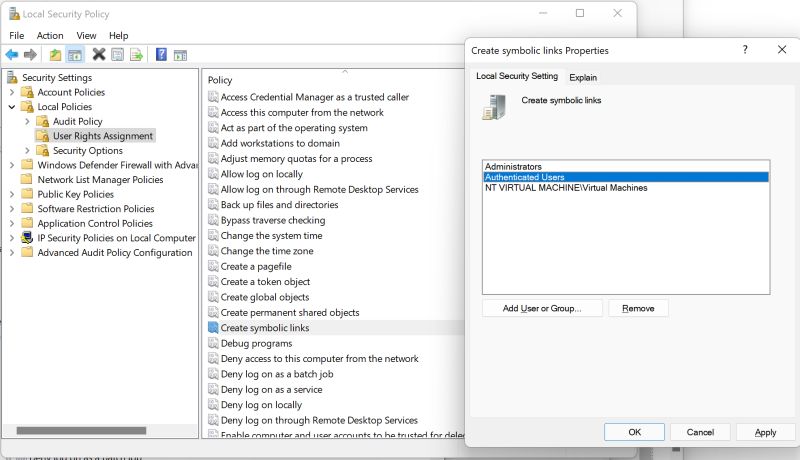Toggle the Show/Hide Action Pane icon
The image size is (800, 460).
coord(180,55)
